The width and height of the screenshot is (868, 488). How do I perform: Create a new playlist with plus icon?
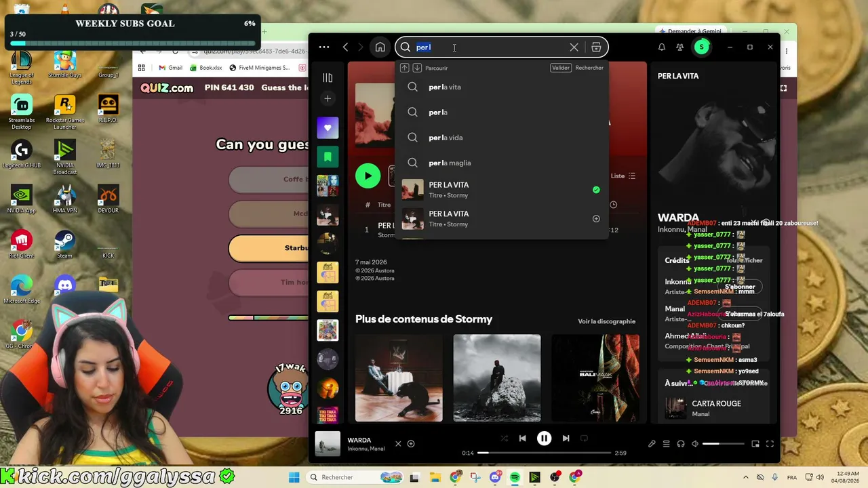click(328, 98)
